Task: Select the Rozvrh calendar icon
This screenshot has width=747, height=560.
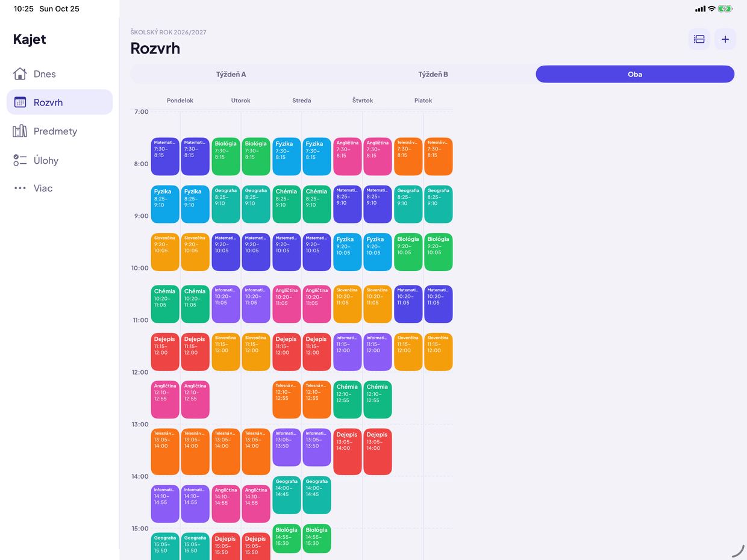Action: [x=20, y=102]
